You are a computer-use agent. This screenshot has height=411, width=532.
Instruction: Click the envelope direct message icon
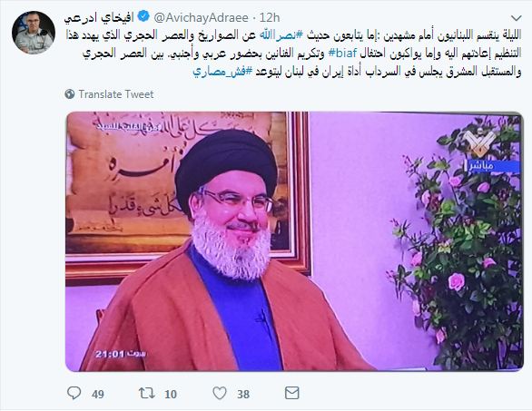[x=291, y=393]
